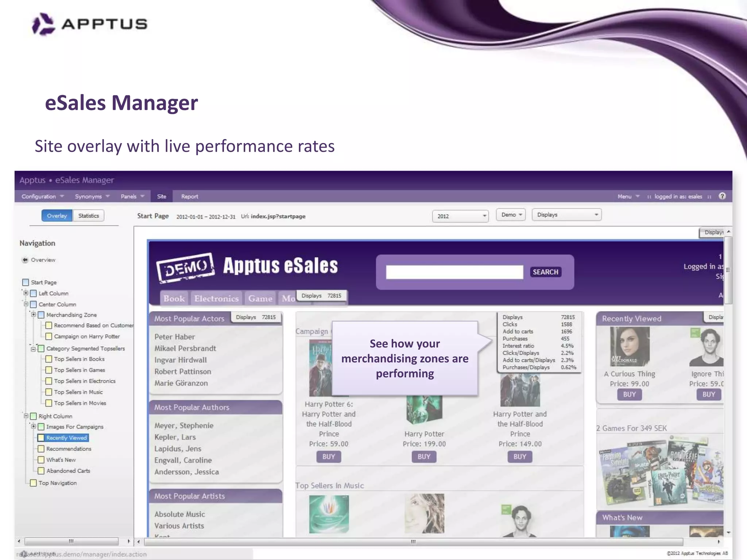Screen dimensions: 747x560
Task: Toggle the Top Sellers in Books checkbox
Action: pyautogui.click(x=49, y=359)
